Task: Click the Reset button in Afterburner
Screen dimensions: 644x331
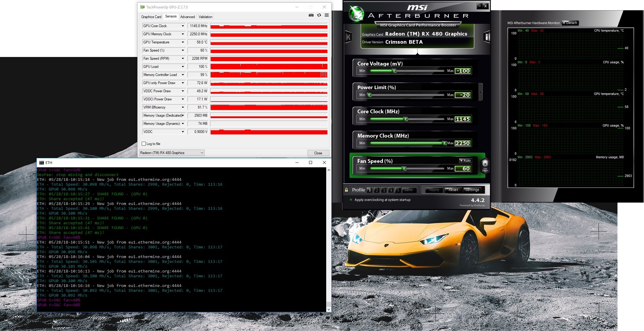Action: coord(453,190)
